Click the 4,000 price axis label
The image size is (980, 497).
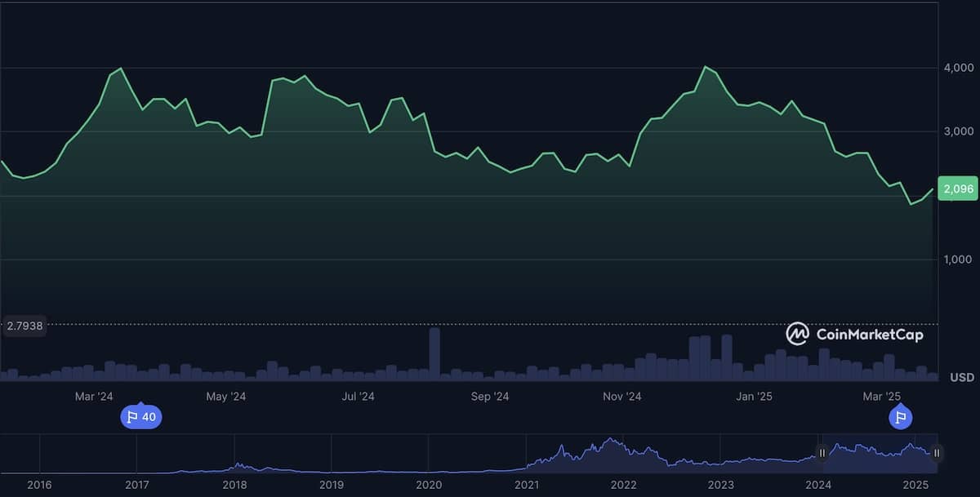[x=956, y=68]
